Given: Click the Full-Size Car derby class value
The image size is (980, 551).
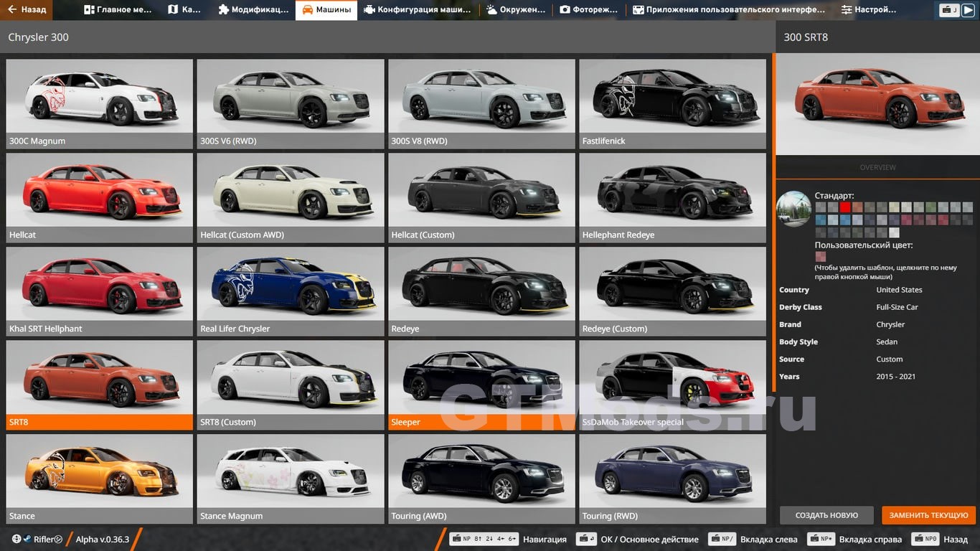Looking at the screenshot, I should pos(897,307).
